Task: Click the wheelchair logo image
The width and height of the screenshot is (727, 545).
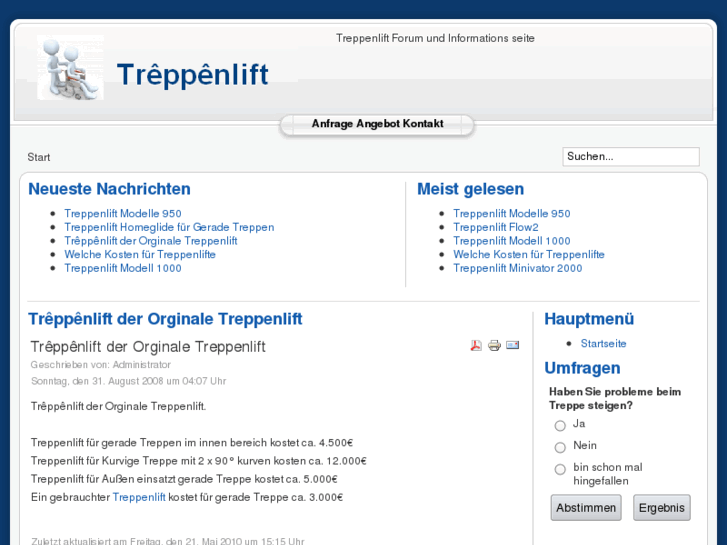Action: click(x=70, y=68)
